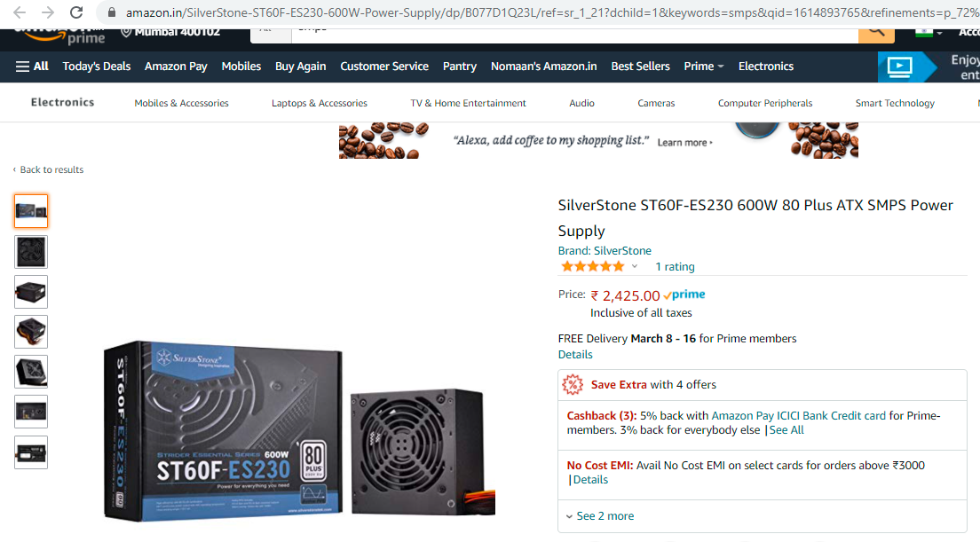This screenshot has height=542, width=980.
Task: Click Amazon Pay ICICI Bank Credit card link
Action: 798,416
